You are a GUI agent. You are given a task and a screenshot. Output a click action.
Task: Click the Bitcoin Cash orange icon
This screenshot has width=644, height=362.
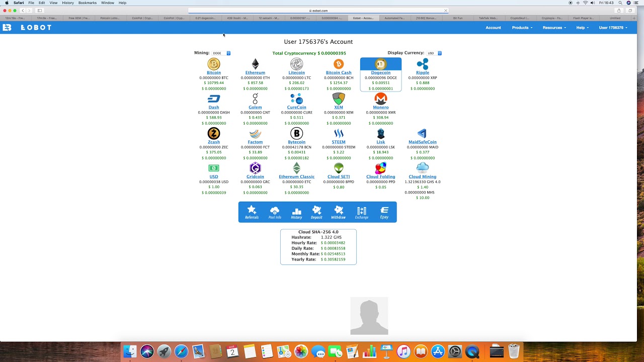tap(339, 64)
